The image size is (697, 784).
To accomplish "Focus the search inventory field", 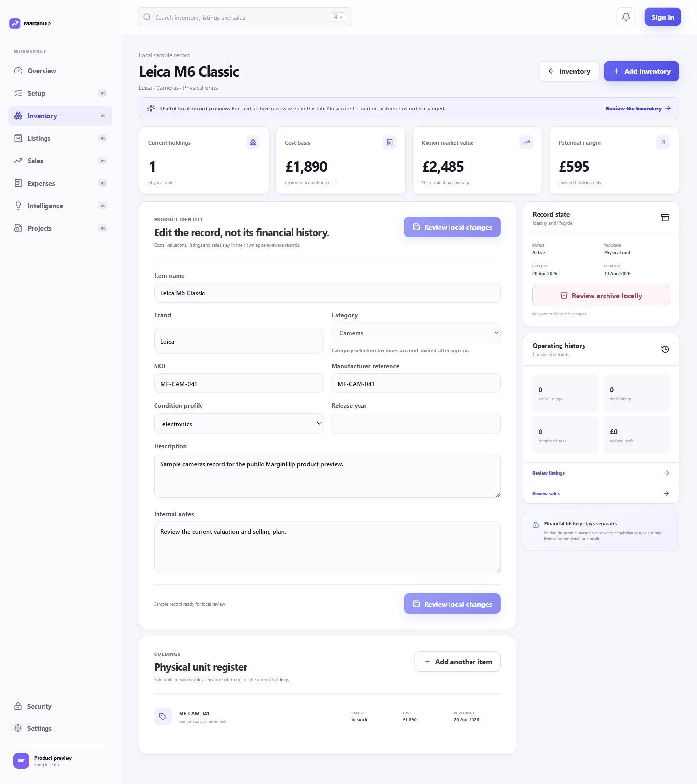I will click(x=244, y=17).
